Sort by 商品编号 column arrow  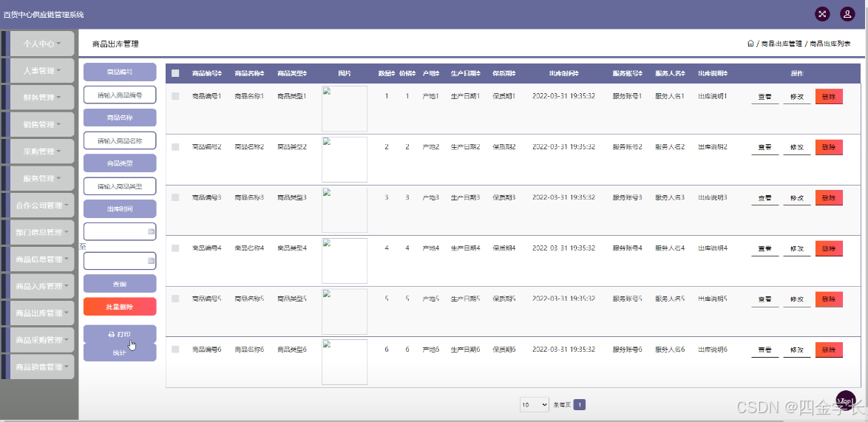click(x=221, y=74)
